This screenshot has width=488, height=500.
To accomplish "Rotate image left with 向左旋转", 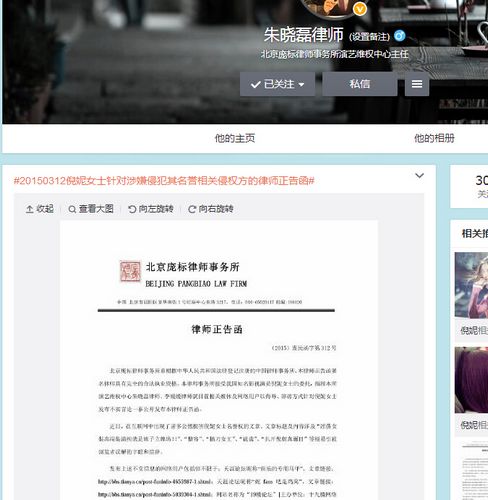I will pyautogui.click(x=151, y=209).
